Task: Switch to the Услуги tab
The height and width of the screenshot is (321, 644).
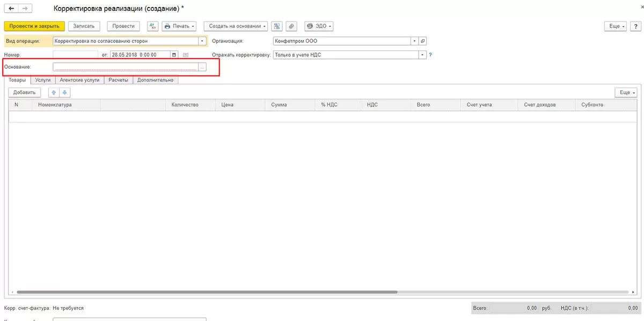Action: pos(43,80)
